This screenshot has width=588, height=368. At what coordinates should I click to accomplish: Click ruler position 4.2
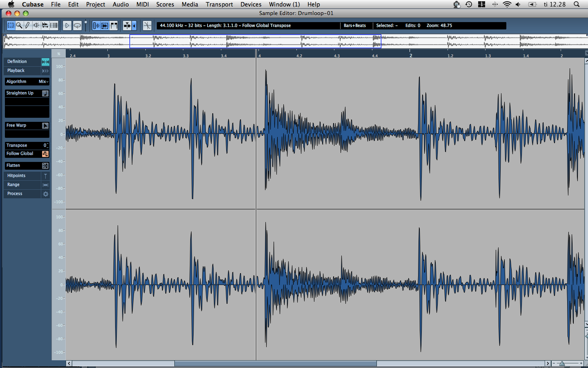tap(299, 56)
